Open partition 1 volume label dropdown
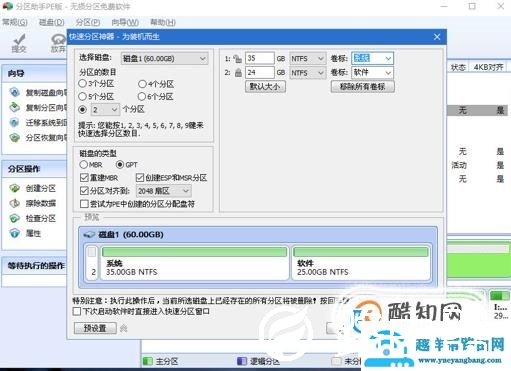The width and height of the screenshot is (511, 371). (372, 58)
